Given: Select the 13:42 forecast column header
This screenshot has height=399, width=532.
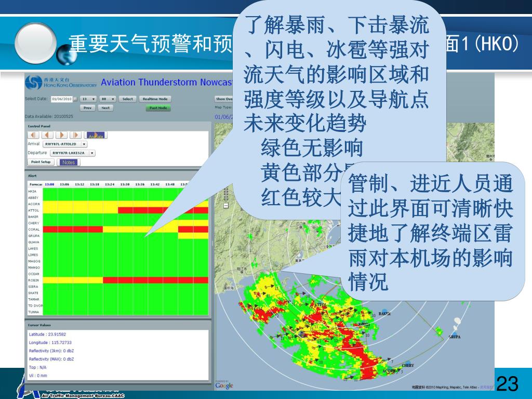Looking at the screenshot, I should [x=155, y=184].
